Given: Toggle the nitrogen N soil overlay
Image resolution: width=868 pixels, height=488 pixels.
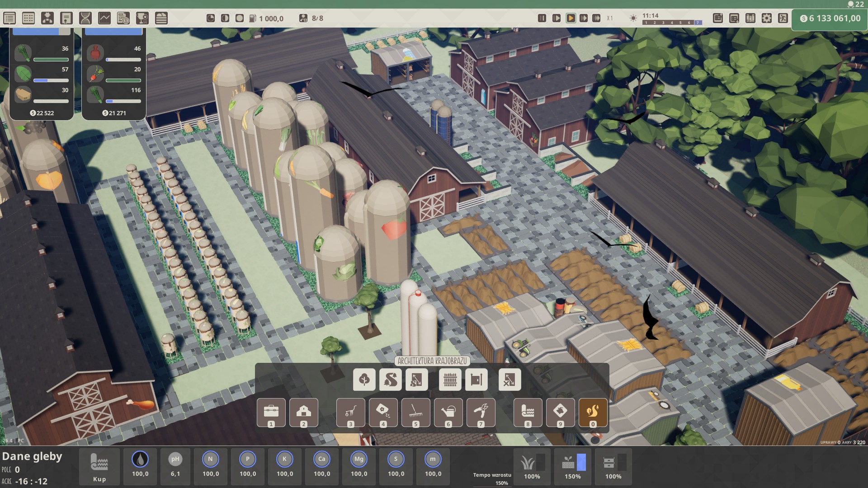Looking at the screenshot, I should point(210,460).
